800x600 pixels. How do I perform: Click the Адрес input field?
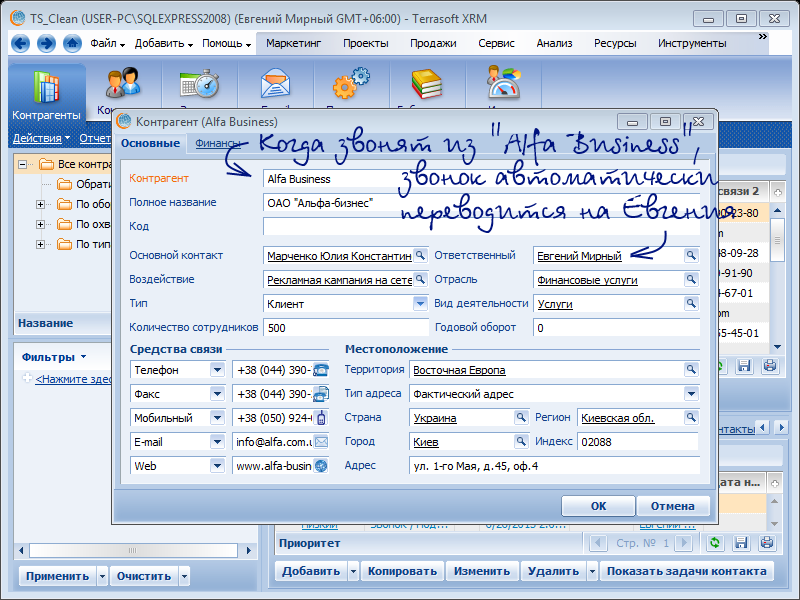point(554,465)
